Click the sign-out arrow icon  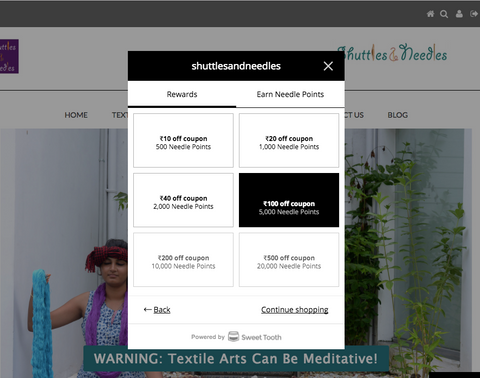(x=474, y=14)
